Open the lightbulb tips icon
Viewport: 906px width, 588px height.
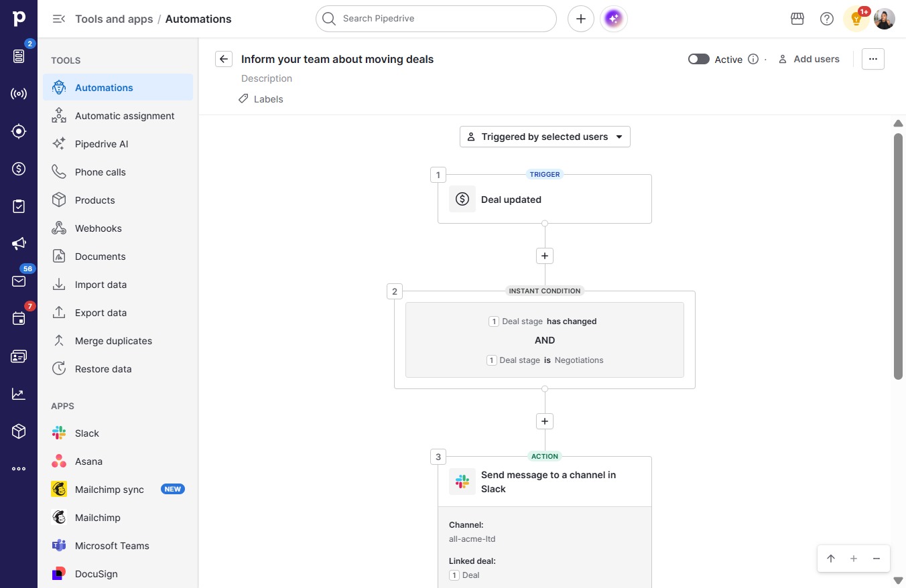click(856, 19)
